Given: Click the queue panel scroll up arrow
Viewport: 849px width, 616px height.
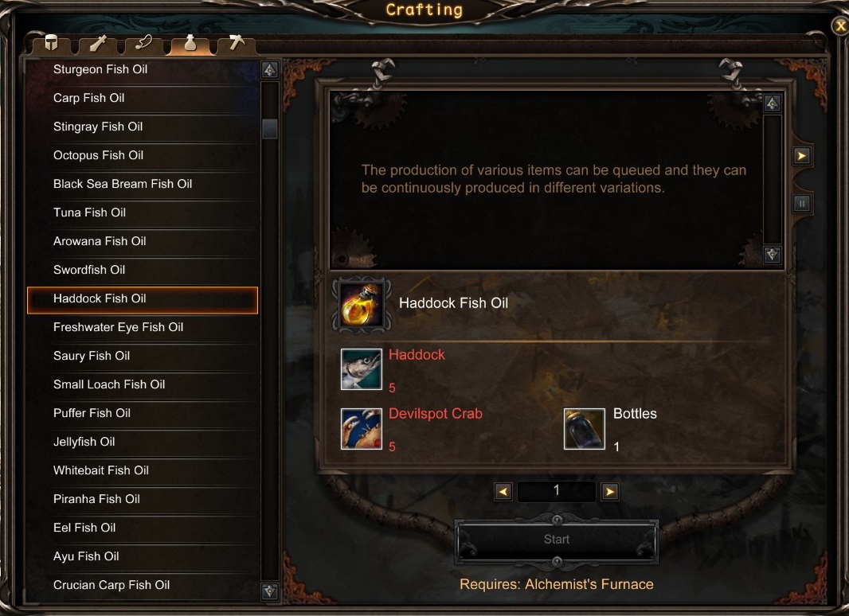Looking at the screenshot, I should coord(772,103).
